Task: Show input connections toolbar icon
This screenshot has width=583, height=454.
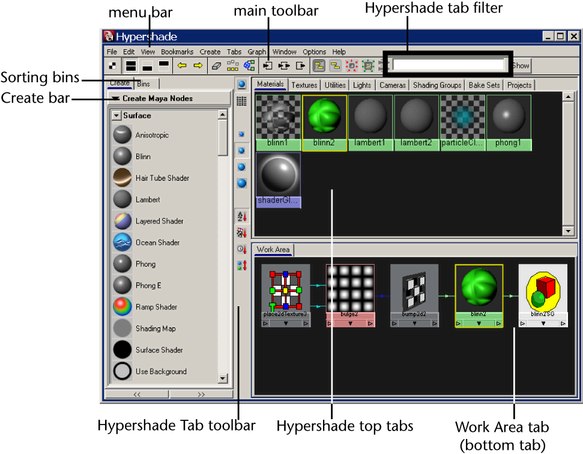Action: click(x=267, y=66)
